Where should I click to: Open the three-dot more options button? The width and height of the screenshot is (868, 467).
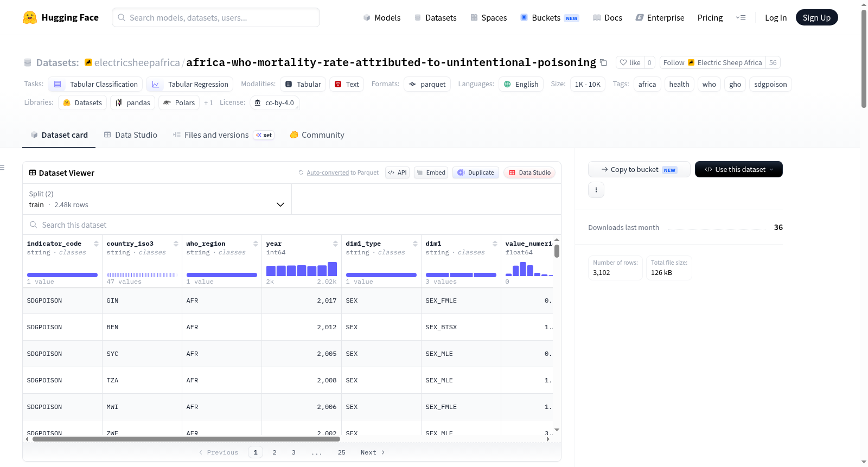596,190
